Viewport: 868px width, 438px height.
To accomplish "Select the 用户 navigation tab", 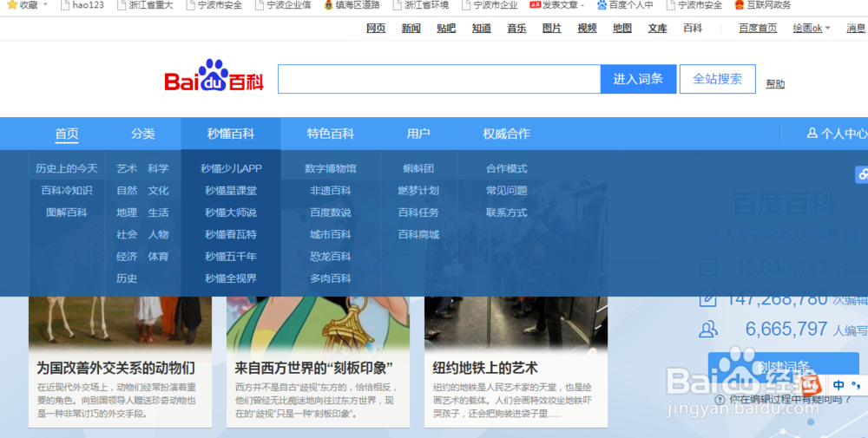I will click(x=418, y=134).
